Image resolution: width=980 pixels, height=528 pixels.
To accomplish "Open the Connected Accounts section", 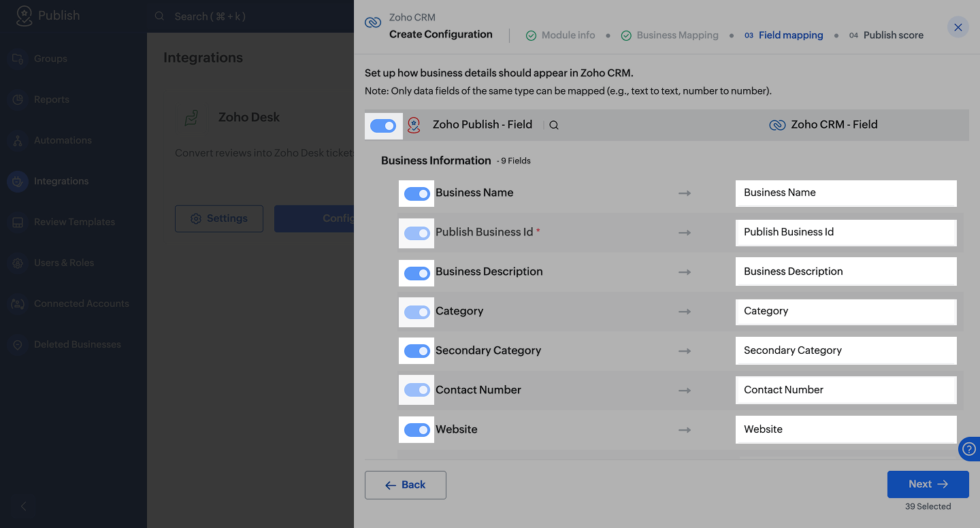I will click(81, 303).
